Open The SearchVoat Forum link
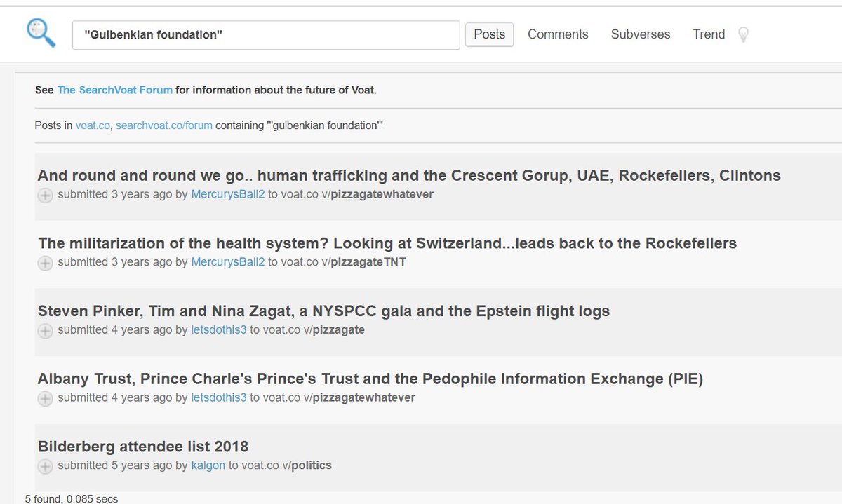This screenshot has height=504, width=842. [115, 90]
